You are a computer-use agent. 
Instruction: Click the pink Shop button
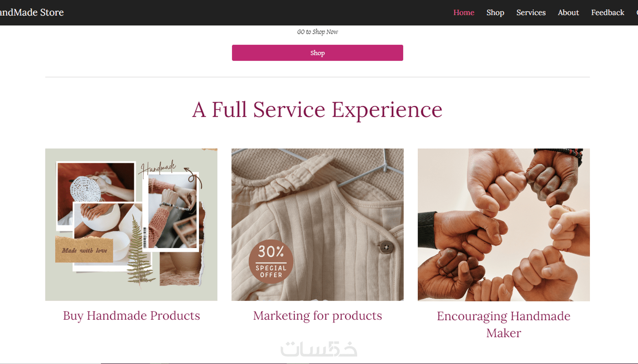point(317,53)
